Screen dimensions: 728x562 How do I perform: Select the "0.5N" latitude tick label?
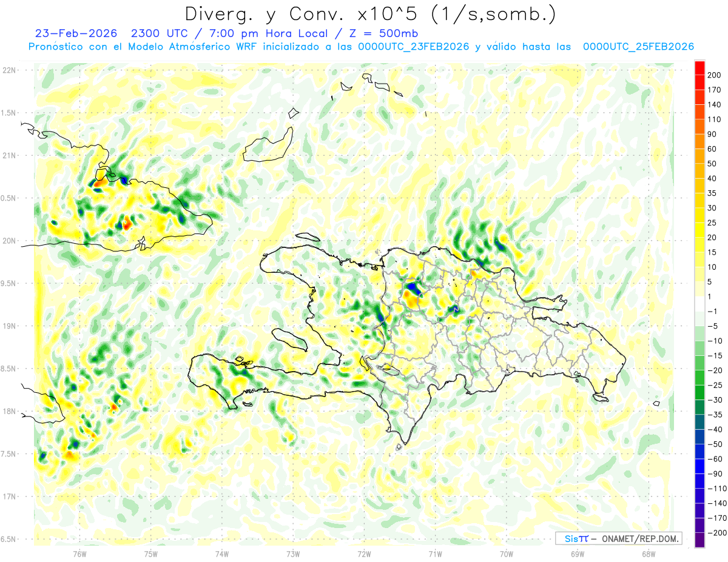click(9, 198)
